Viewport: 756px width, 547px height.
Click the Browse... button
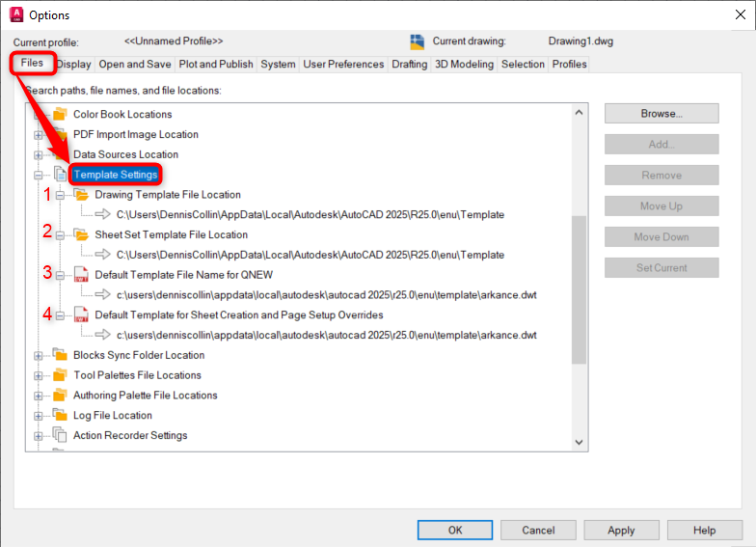(x=661, y=114)
